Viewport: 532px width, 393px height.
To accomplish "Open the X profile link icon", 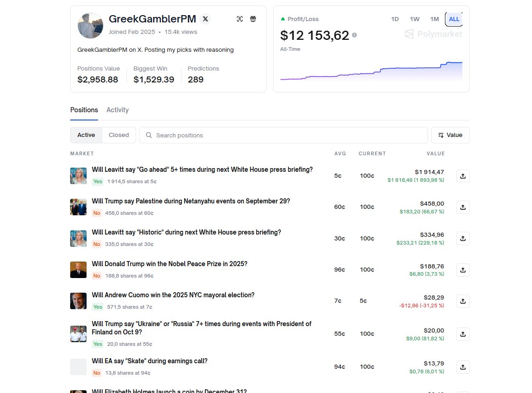I will [x=205, y=19].
